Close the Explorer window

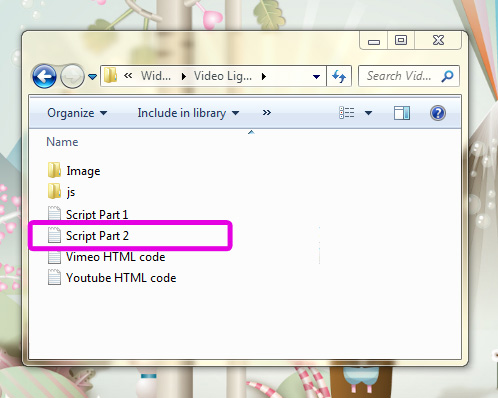click(x=438, y=41)
